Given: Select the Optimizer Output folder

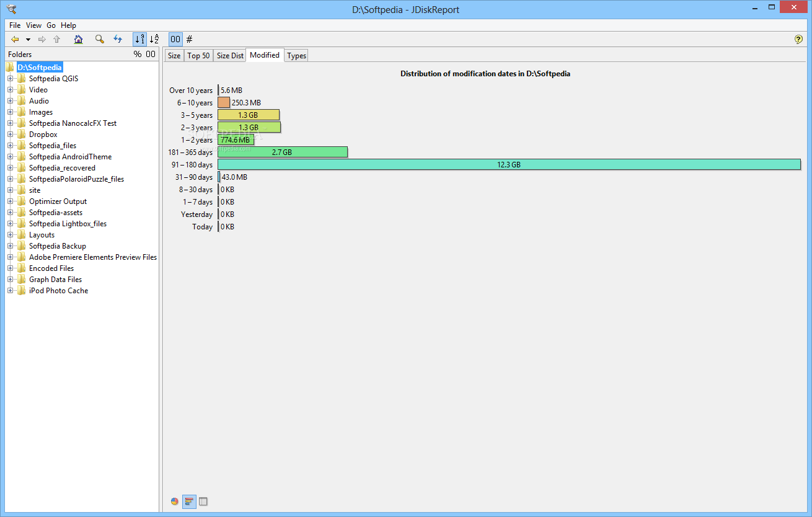Looking at the screenshot, I should pos(58,201).
